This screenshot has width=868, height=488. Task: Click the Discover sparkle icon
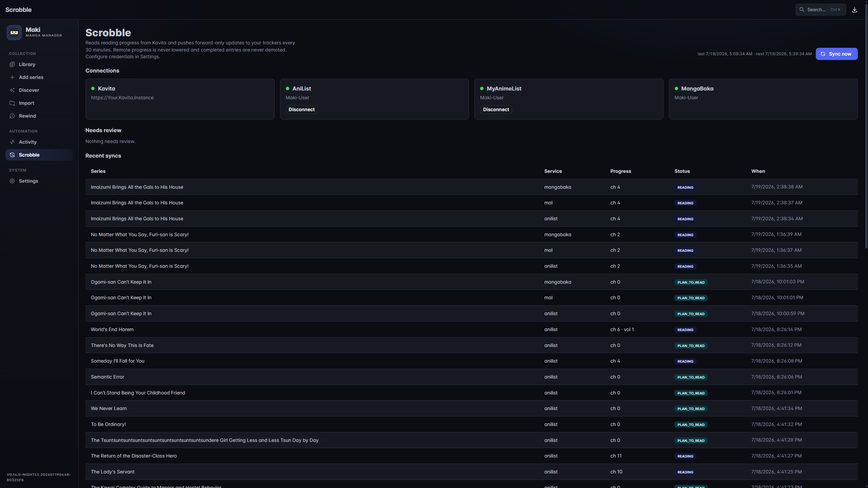coord(12,90)
